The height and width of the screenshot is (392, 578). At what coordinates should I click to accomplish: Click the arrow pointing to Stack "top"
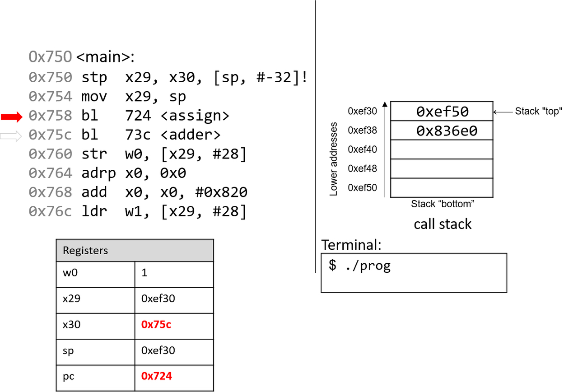point(503,112)
